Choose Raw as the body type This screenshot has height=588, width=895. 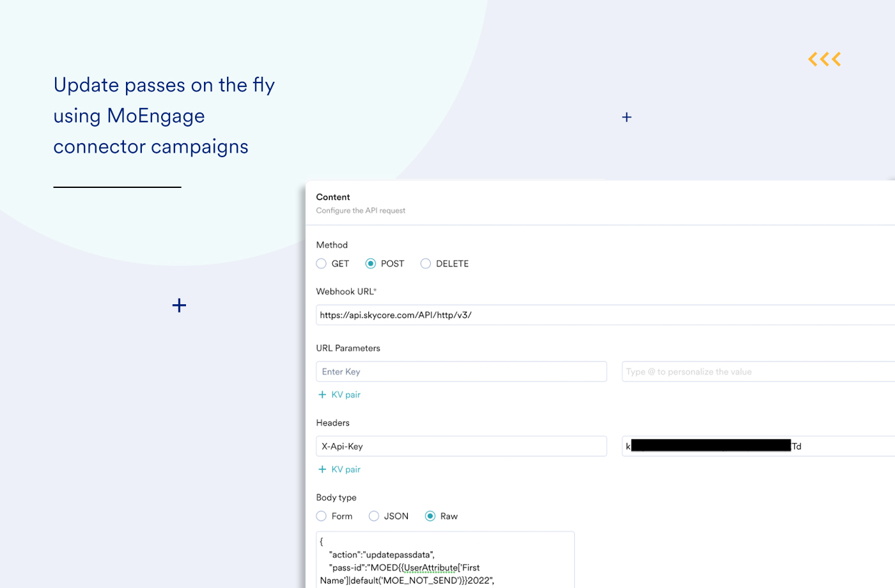pos(430,516)
